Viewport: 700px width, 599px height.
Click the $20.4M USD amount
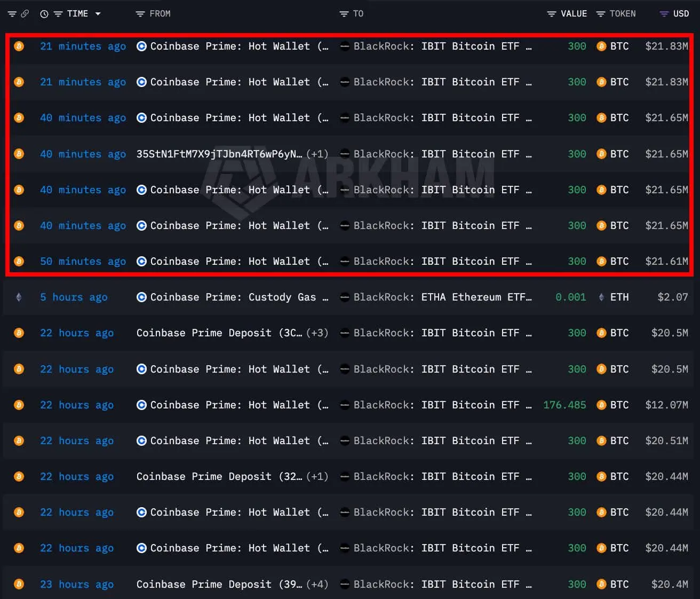coord(670,585)
